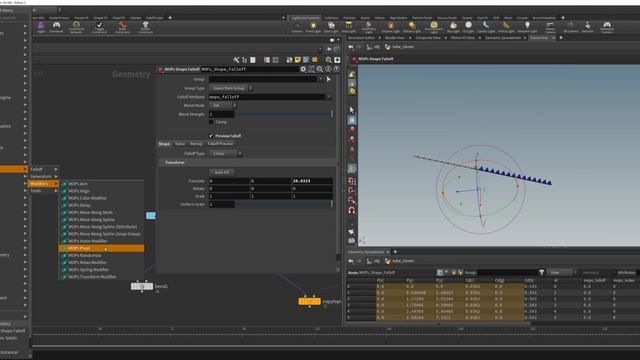Select the Point Light shelf tool

[x=313, y=27]
